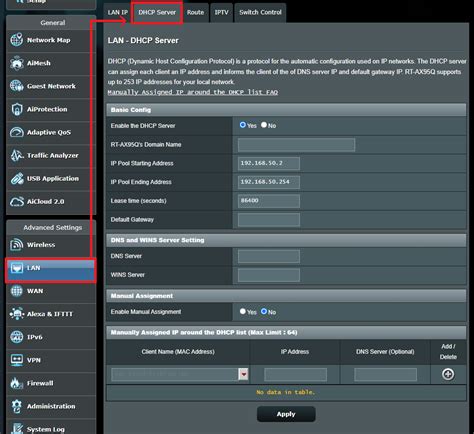
Task: Click the AiMesh sidebar icon
Action: (17, 63)
